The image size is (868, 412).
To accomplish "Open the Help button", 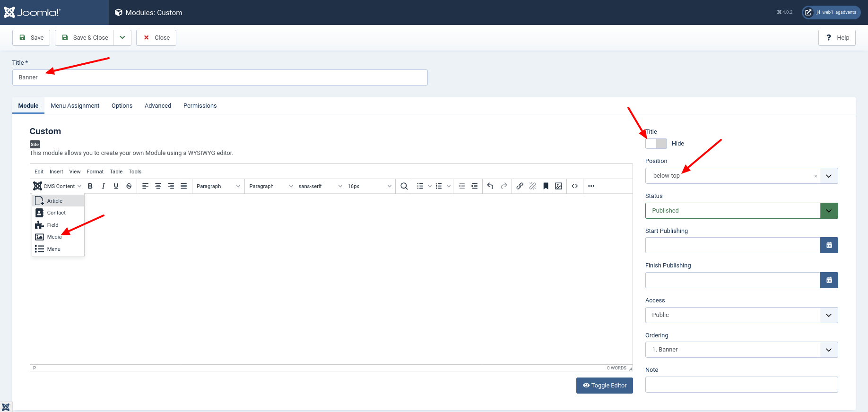I will 837,38.
